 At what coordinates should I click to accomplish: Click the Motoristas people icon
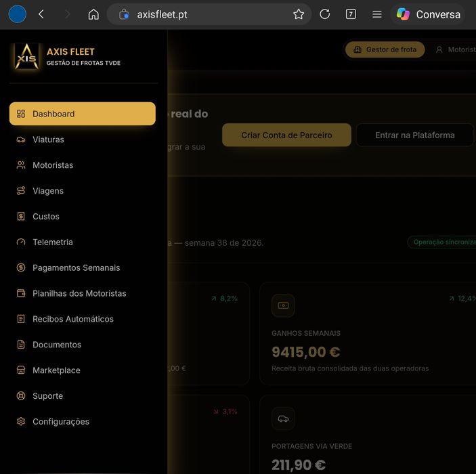click(21, 165)
